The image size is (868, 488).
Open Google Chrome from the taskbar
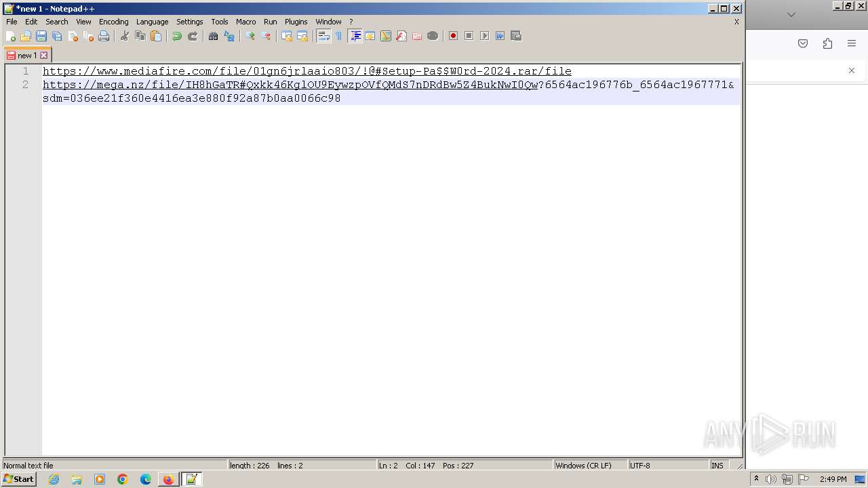123,479
